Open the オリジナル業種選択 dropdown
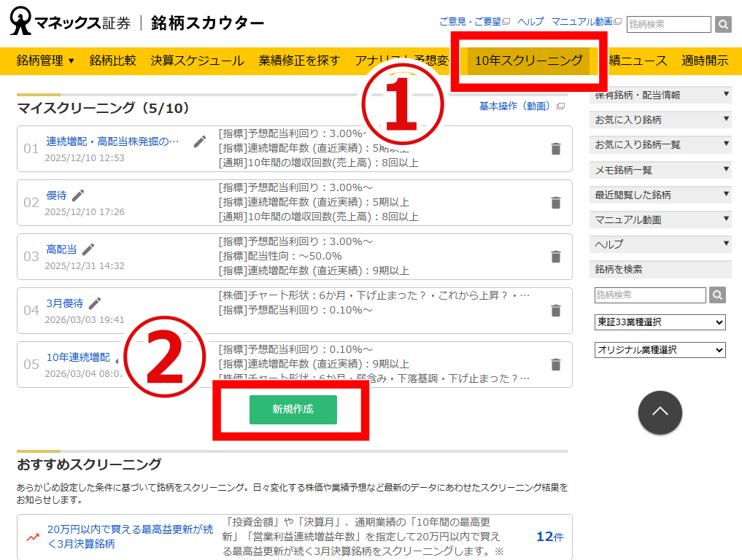This screenshot has height=560, width=742. [x=660, y=350]
